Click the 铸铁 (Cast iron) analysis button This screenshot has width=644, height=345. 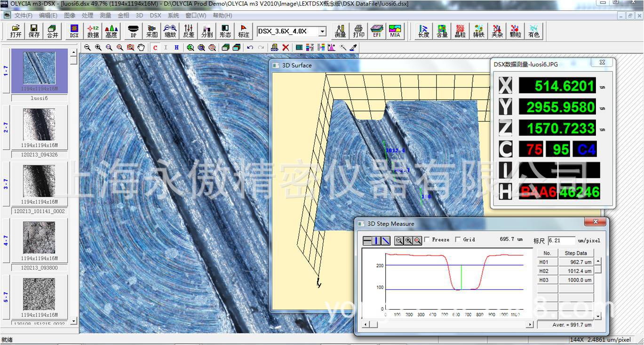pos(478,31)
